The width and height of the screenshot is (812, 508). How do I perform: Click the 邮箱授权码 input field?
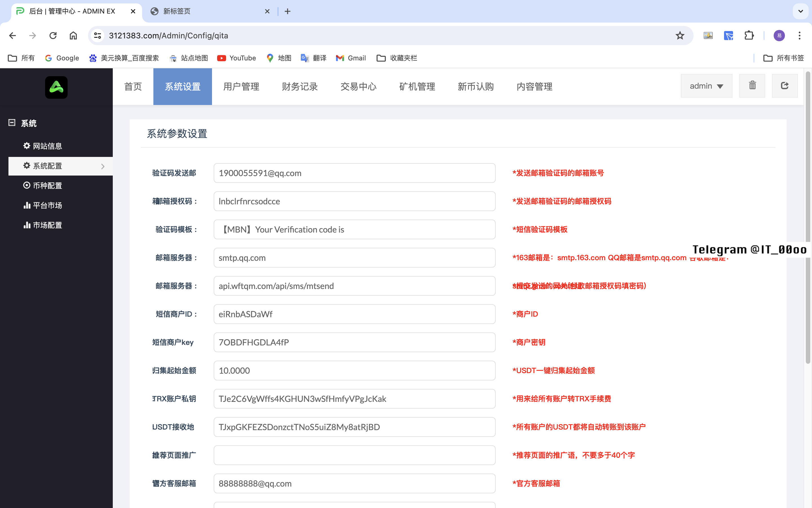[x=354, y=201]
